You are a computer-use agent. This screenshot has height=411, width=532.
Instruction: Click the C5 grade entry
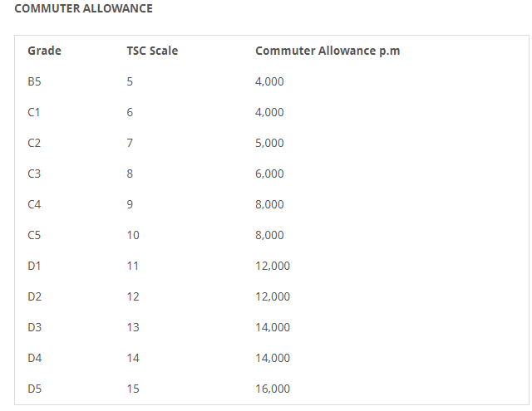click(x=34, y=235)
